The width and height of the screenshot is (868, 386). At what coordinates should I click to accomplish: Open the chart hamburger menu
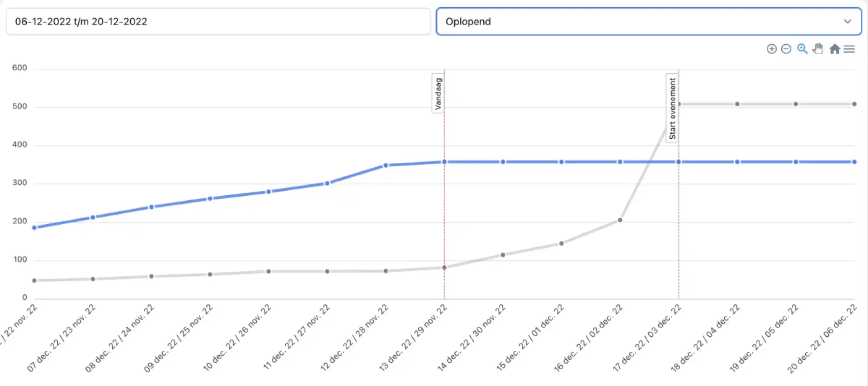click(849, 49)
